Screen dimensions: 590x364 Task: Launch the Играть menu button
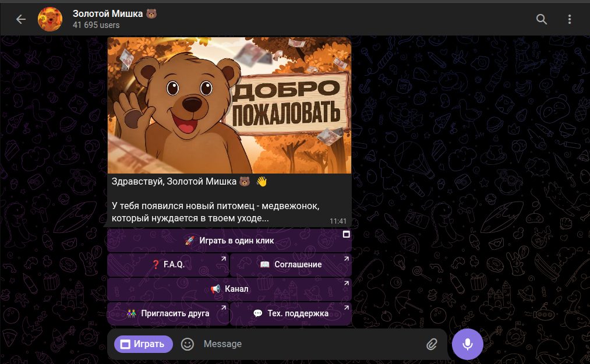coord(143,344)
